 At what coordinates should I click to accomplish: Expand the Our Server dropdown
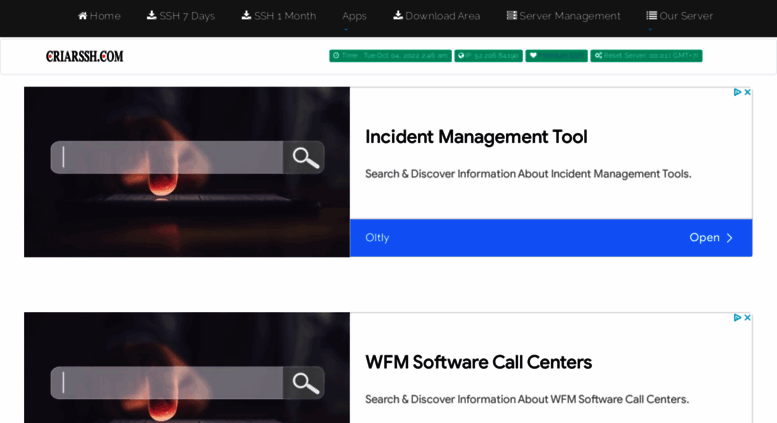(x=679, y=16)
